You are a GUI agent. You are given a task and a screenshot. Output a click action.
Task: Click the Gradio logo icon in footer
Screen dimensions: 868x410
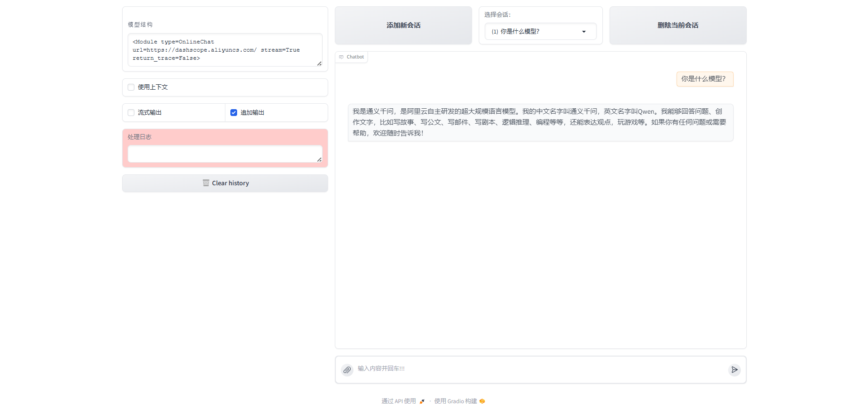(482, 401)
